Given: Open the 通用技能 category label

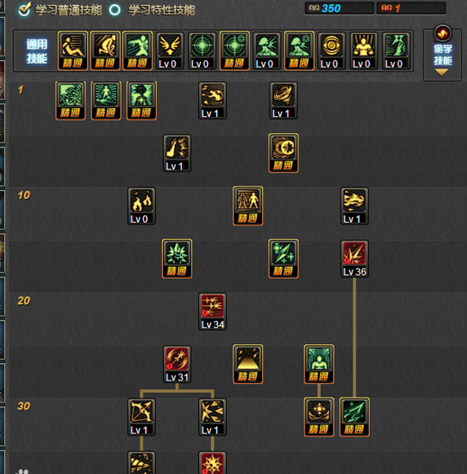Looking at the screenshot, I should click(x=37, y=51).
